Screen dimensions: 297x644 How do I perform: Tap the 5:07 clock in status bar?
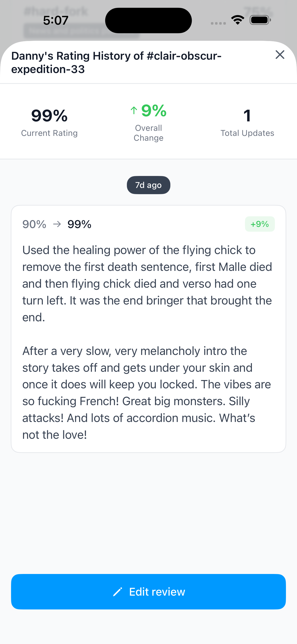point(55,20)
